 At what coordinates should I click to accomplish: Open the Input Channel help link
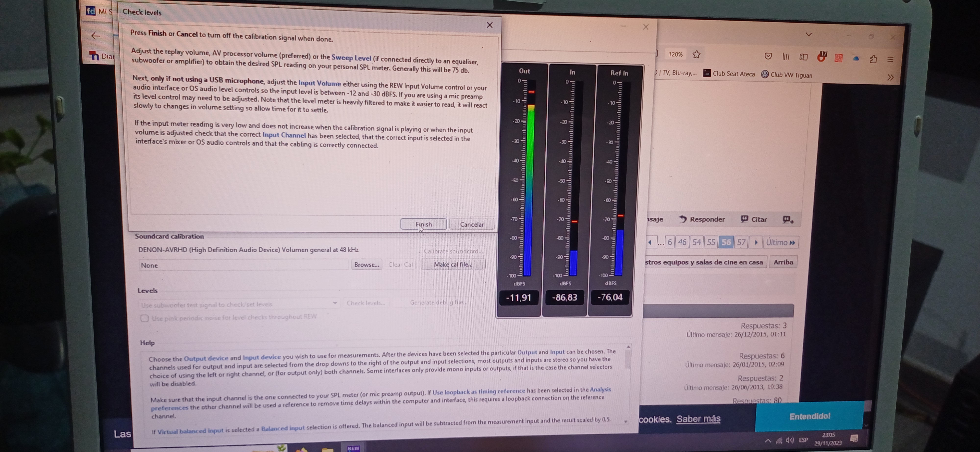pyautogui.click(x=284, y=135)
